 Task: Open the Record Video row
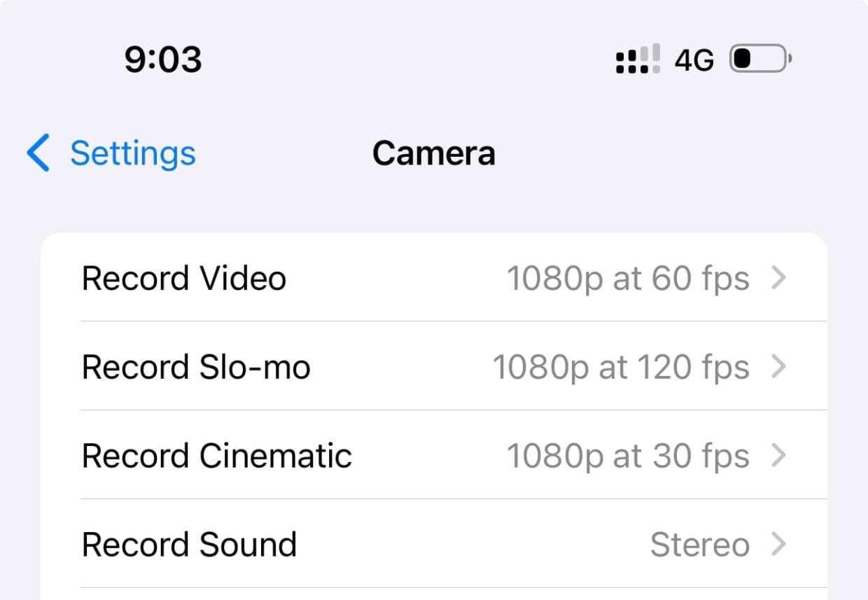pyautogui.click(x=184, y=279)
